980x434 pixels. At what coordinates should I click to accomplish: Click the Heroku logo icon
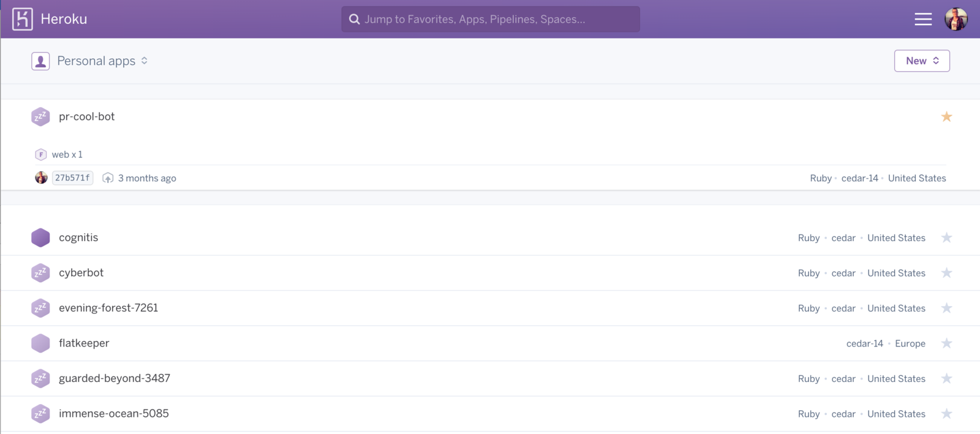click(23, 19)
